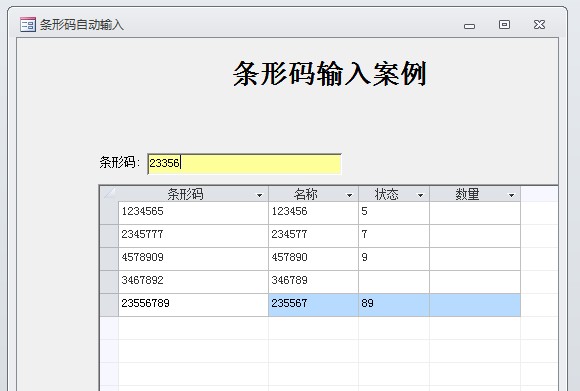Click the 数量 cell in row 23556789

point(475,305)
